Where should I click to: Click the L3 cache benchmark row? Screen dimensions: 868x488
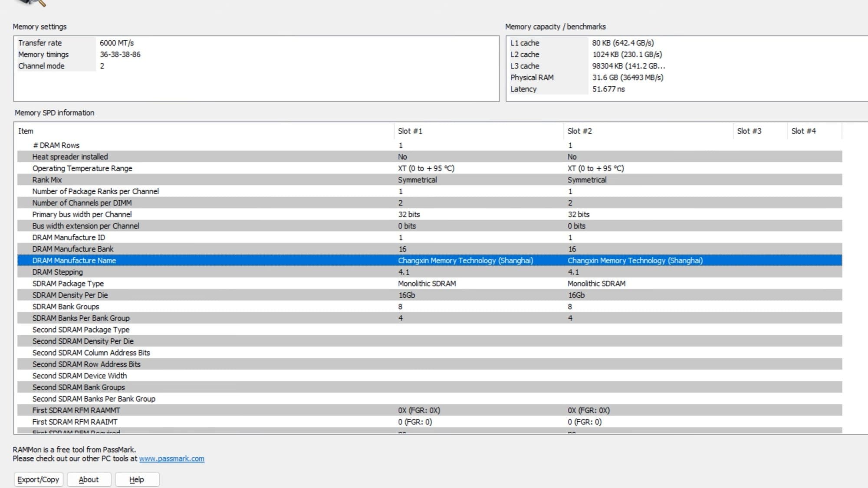click(x=525, y=66)
